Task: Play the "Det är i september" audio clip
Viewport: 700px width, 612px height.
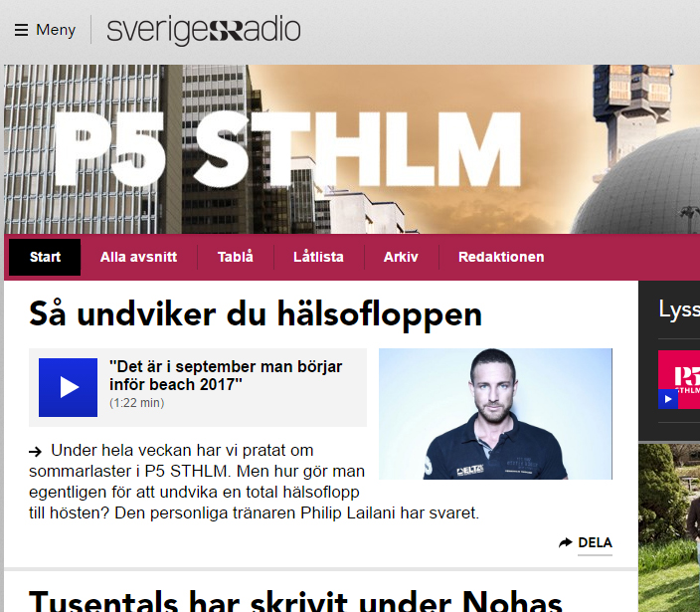Action: tap(68, 387)
